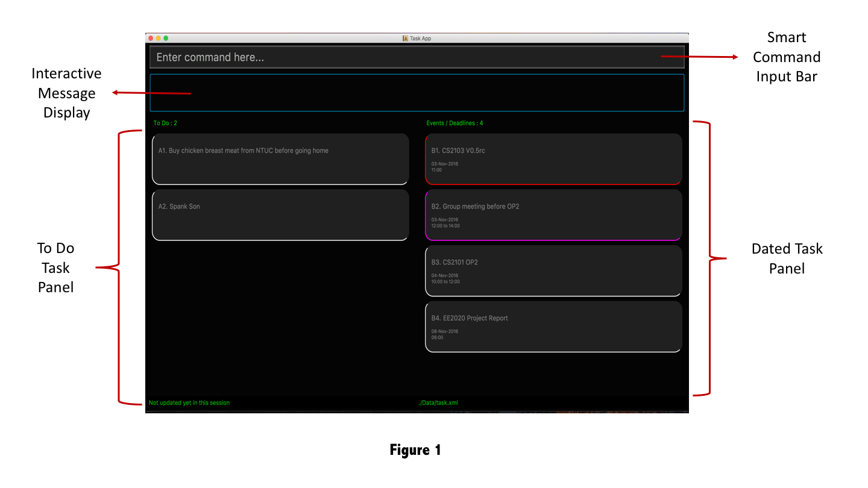Click the Task App title icon

coord(406,38)
